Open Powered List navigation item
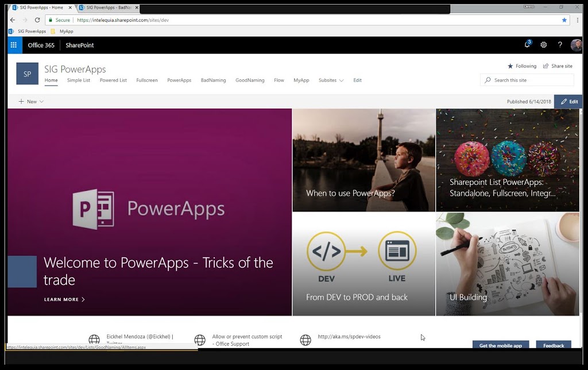This screenshot has height=370, width=588. click(113, 80)
